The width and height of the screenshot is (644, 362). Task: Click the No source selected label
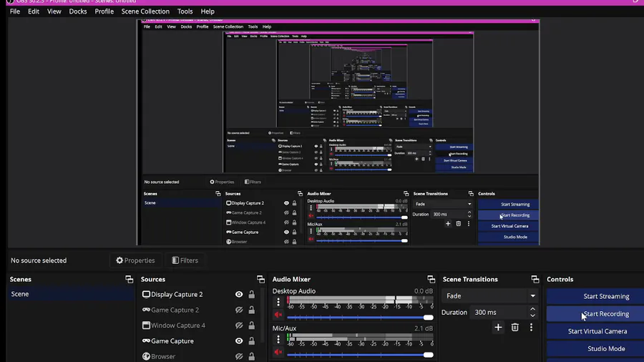pos(39,260)
